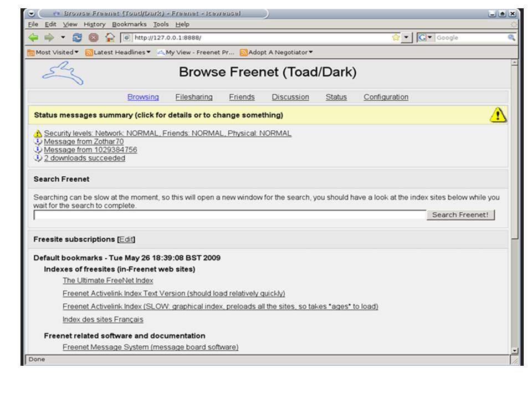Open the 2 downloads succeeded link
This screenshot has width=532, height=399.
[x=84, y=158]
